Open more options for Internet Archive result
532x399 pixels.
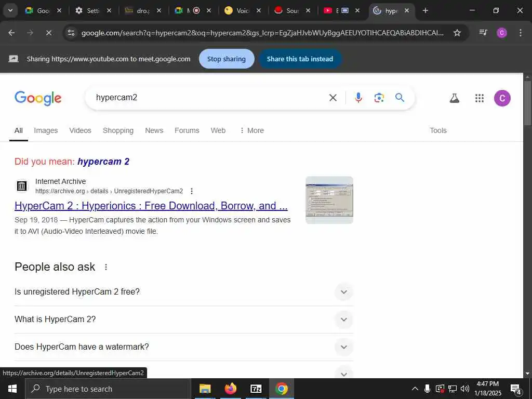[x=192, y=191]
